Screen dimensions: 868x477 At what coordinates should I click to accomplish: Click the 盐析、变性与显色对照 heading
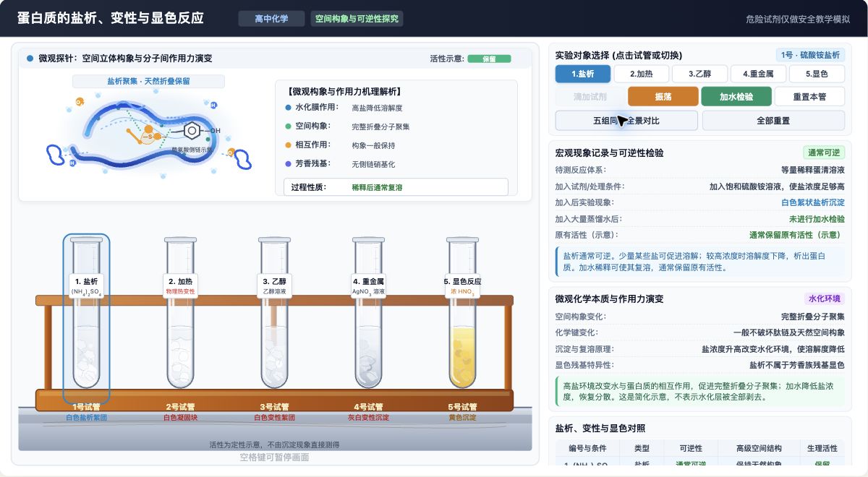pos(600,428)
